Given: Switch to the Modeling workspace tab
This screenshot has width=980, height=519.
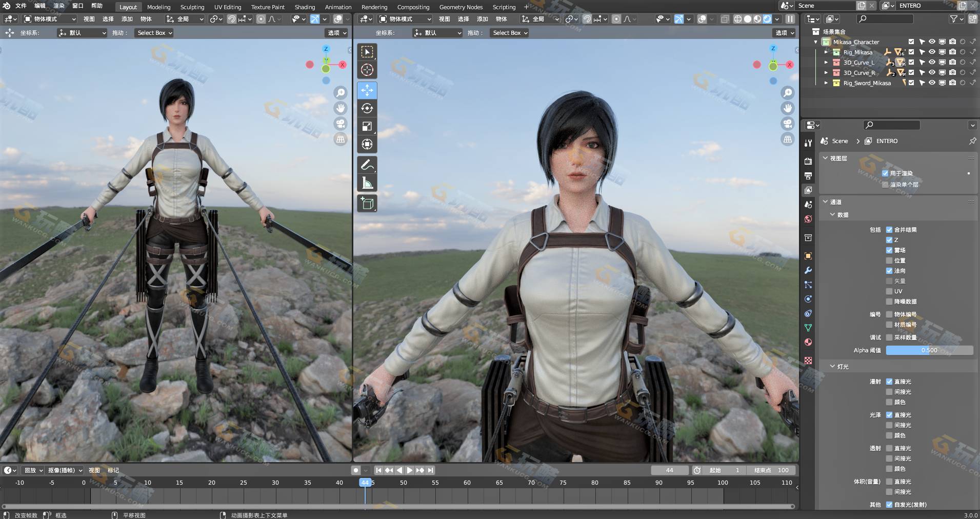Looking at the screenshot, I should (158, 7).
